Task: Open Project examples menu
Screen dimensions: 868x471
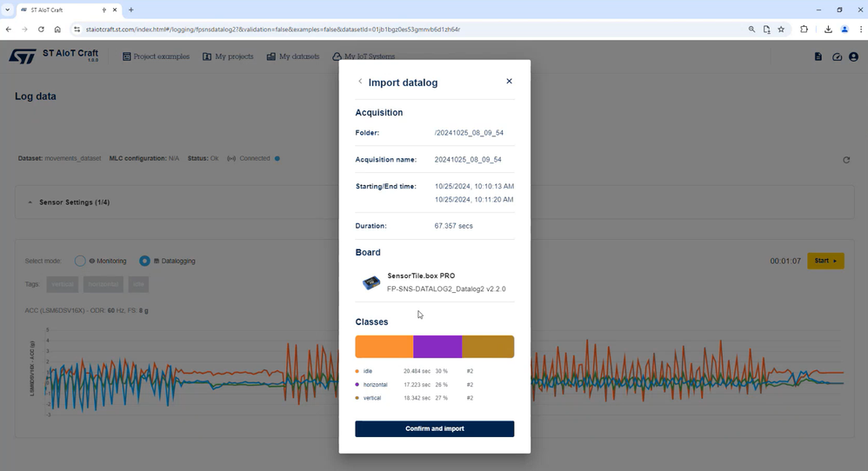Action: tap(156, 56)
